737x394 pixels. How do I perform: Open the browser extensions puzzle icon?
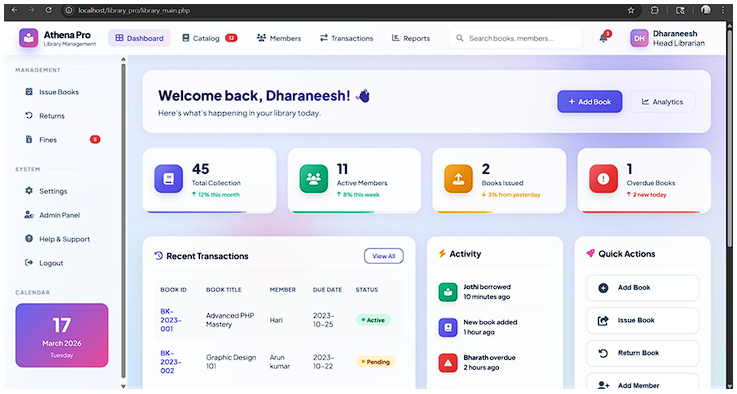point(654,10)
